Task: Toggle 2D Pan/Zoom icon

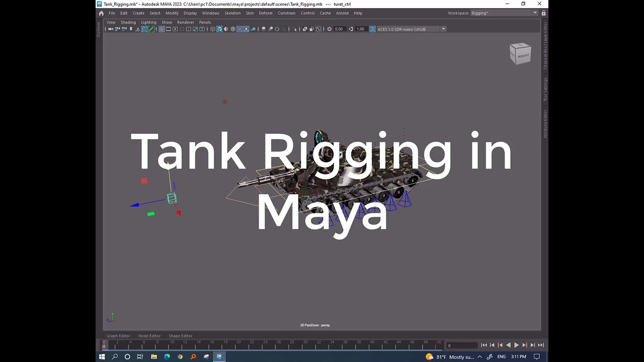Action: click(144, 29)
